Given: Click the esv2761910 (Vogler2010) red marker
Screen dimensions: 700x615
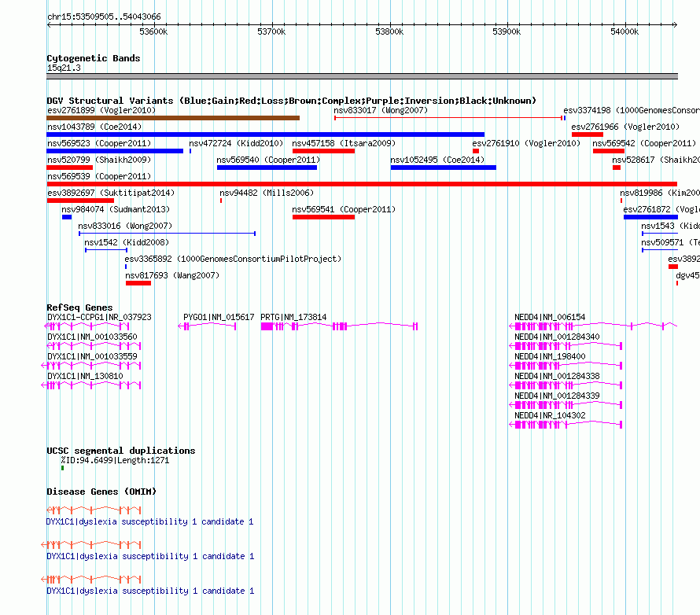Looking at the screenshot, I should (475, 151).
